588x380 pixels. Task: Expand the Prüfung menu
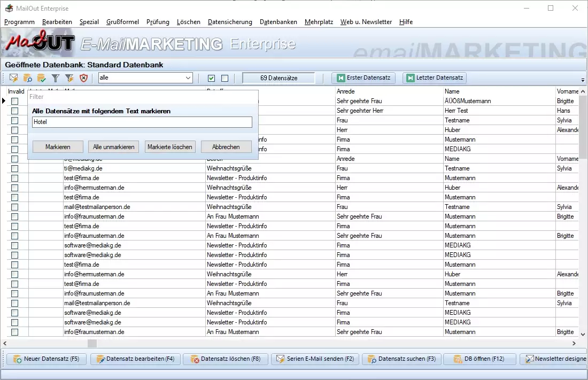[158, 22]
